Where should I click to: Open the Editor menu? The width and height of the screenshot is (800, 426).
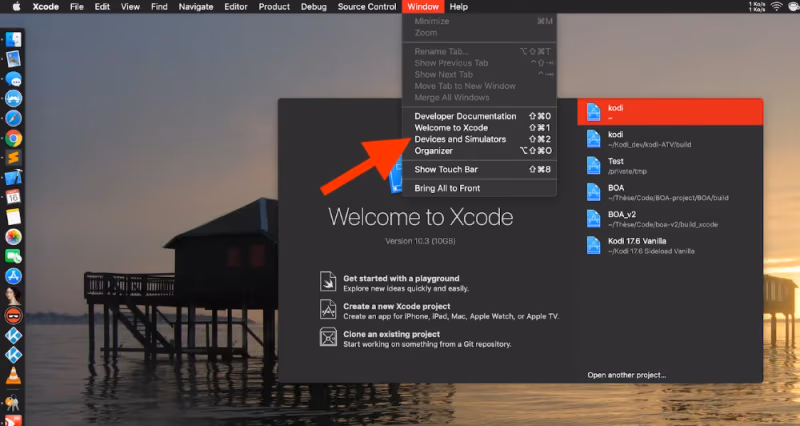(236, 7)
